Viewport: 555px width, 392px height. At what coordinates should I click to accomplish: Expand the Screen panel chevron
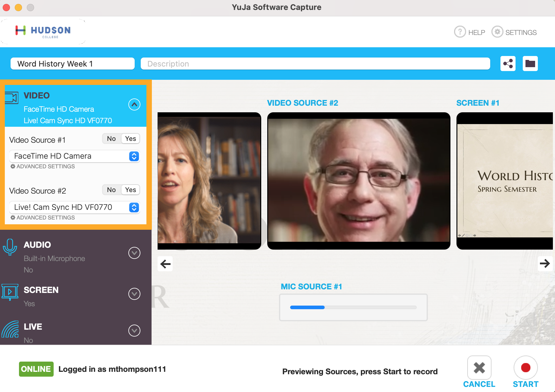coord(134,294)
